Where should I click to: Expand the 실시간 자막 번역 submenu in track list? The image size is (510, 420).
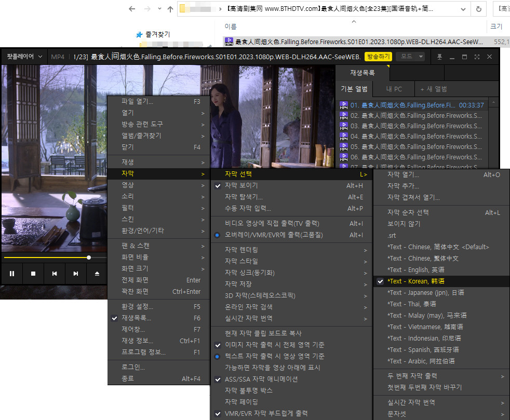pos(441,403)
